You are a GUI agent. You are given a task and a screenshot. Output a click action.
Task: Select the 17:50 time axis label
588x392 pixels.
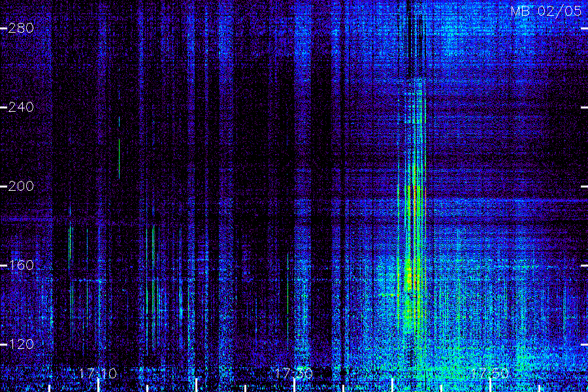[x=489, y=374]
